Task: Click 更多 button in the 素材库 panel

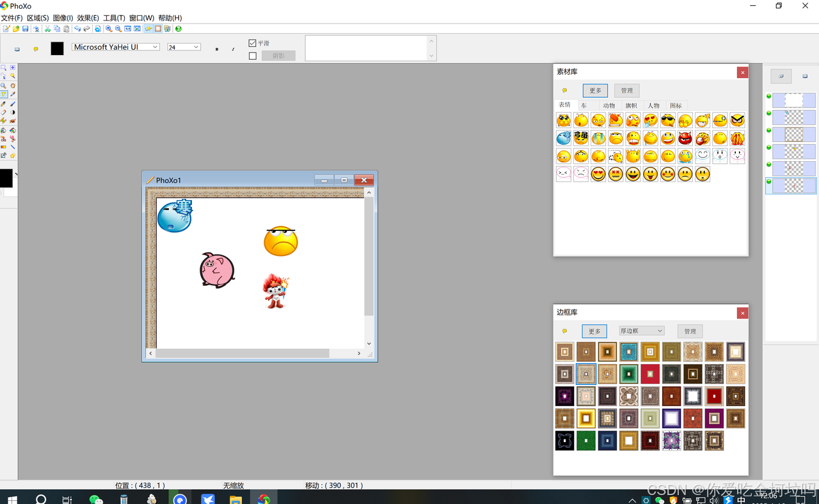Action: click(x=595, y=90)
